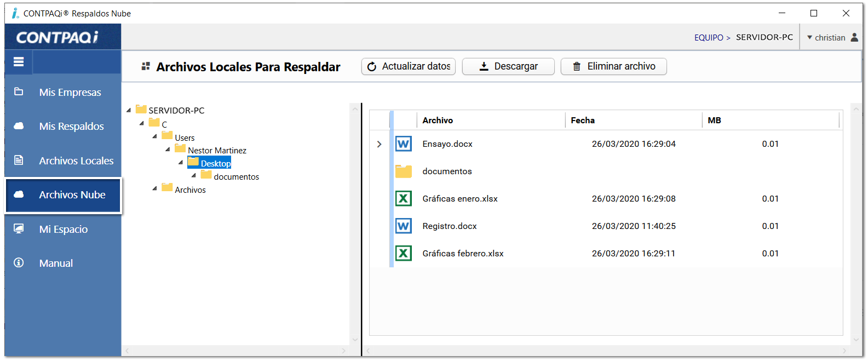This screenshot has height=361, width=868.
Task: Open the Mi Espacio sidebar item
Action: 63,229
